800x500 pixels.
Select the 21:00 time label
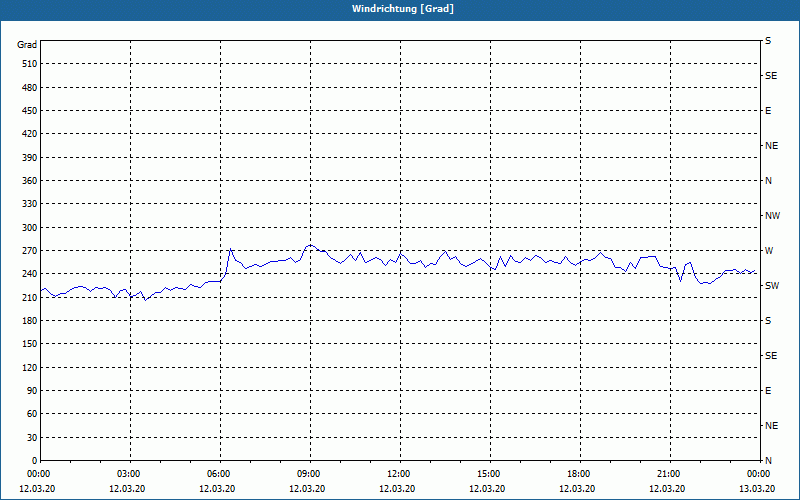coord(670,474)
